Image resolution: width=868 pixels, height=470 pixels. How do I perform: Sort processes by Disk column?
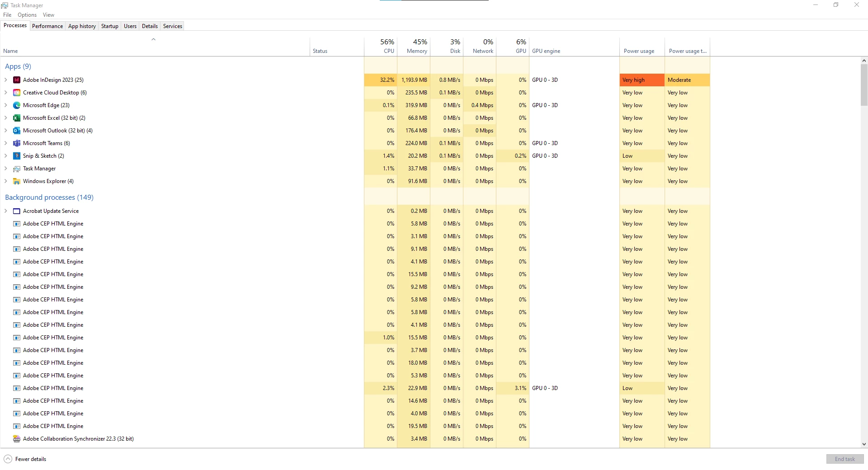tap(447, 46)
